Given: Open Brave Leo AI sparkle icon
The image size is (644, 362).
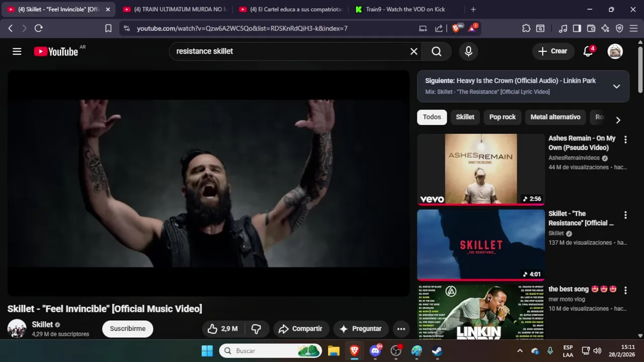Looking at the screenshot, I should (605, 29).
